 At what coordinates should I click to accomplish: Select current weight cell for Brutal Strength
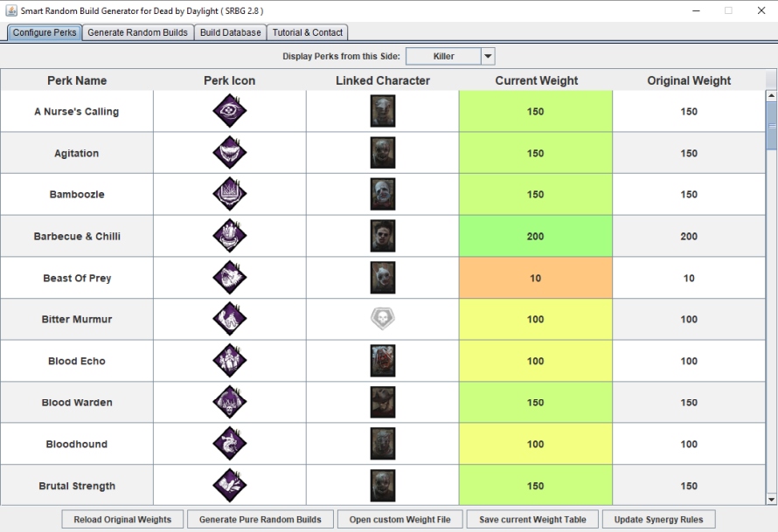coord(536,485)
